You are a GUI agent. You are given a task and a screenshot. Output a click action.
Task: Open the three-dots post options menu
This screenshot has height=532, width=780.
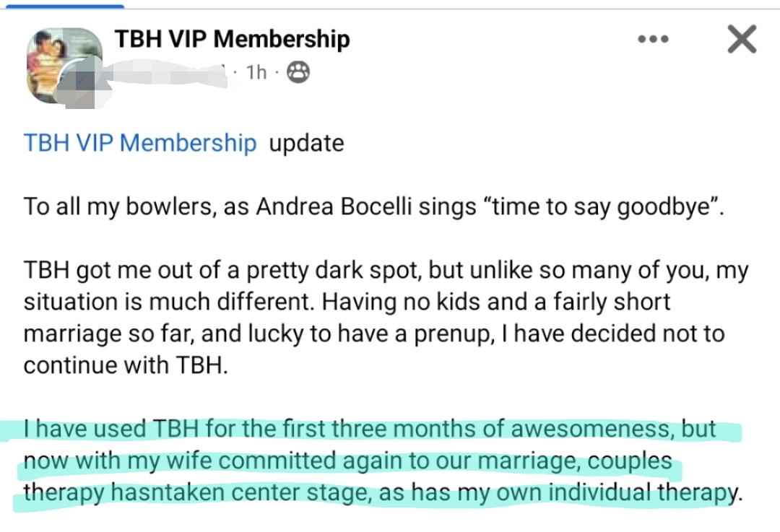(653, 39)
